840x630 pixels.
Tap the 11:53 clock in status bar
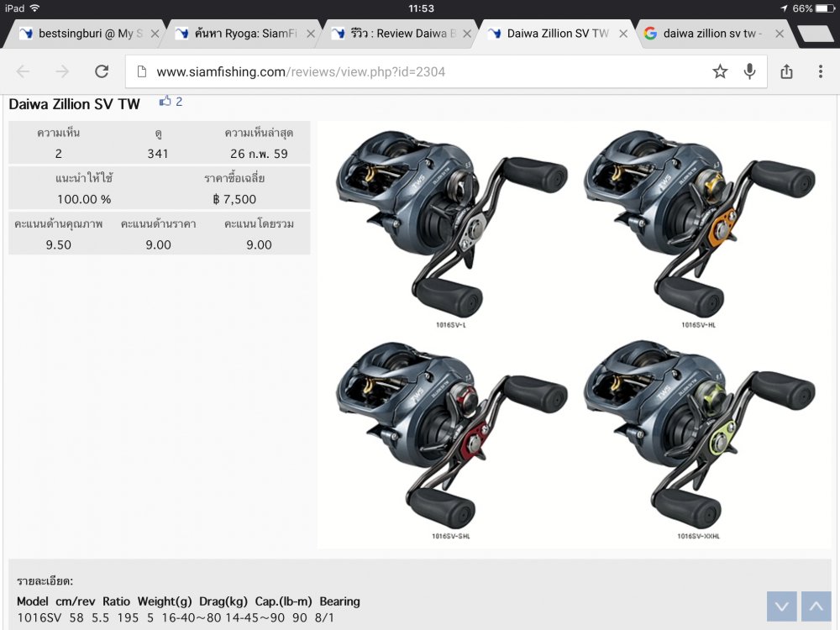coord(421,8)
